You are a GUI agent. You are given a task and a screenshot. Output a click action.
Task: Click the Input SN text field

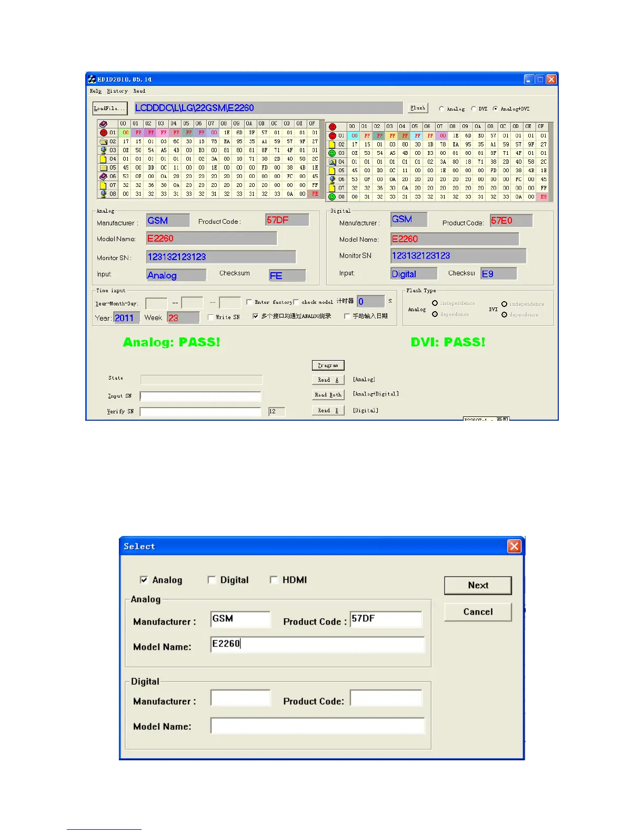pos(200,396)
